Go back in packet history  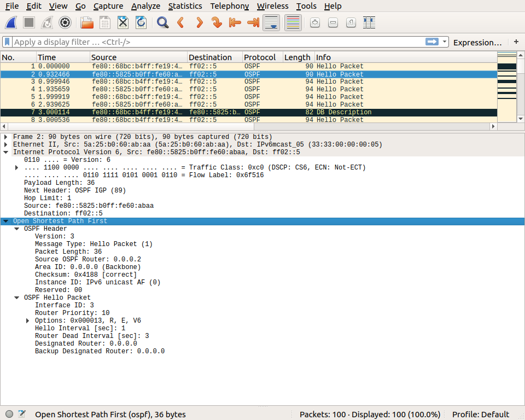(181, 23)
